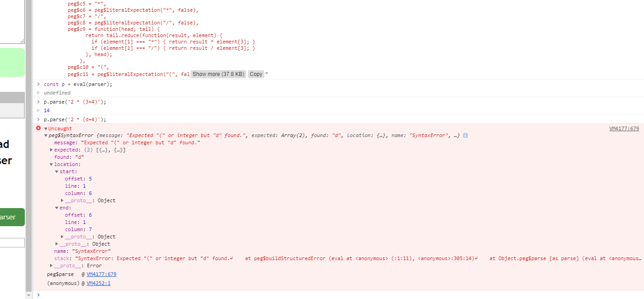Click the blue info icon after the SyntaxError object
This screenshot has height=299, width=644.
click(x=466, y=135)
